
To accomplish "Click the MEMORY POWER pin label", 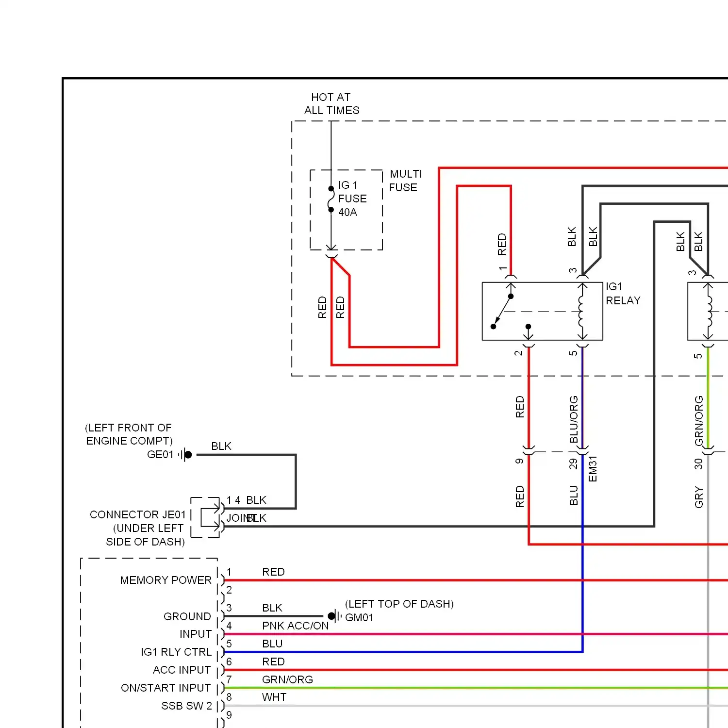I will 165,580.
